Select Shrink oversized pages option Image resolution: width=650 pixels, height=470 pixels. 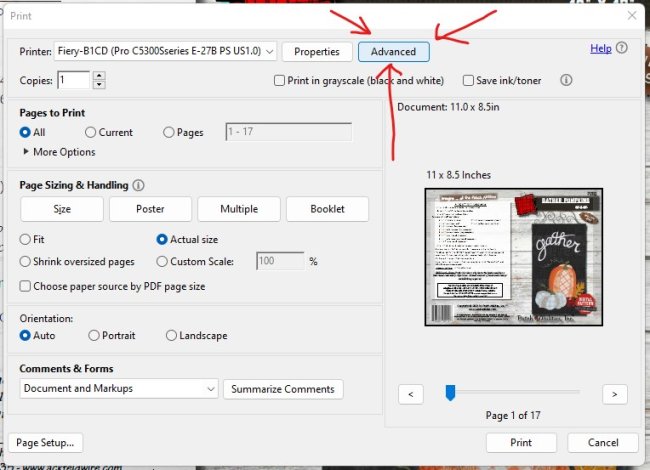click(x=25, y=262)
